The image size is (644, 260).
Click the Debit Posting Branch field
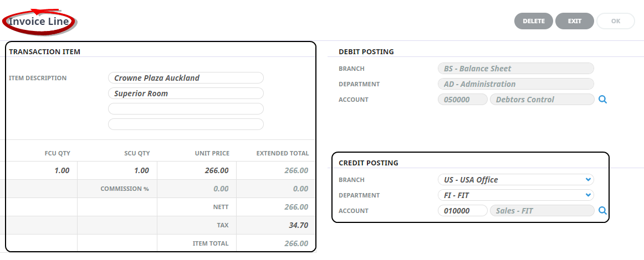[x=515, y=69]
